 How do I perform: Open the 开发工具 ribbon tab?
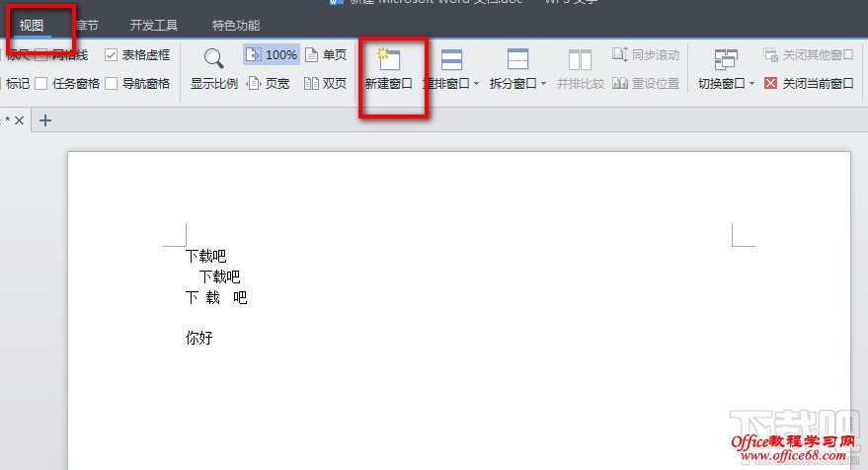[x=154, y=26]
